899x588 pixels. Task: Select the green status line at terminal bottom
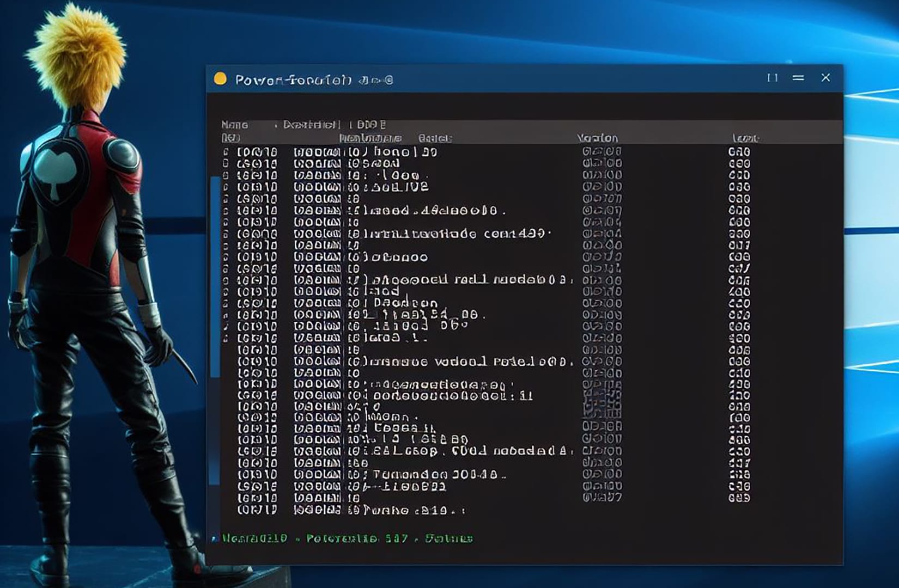tap(347, 538)
